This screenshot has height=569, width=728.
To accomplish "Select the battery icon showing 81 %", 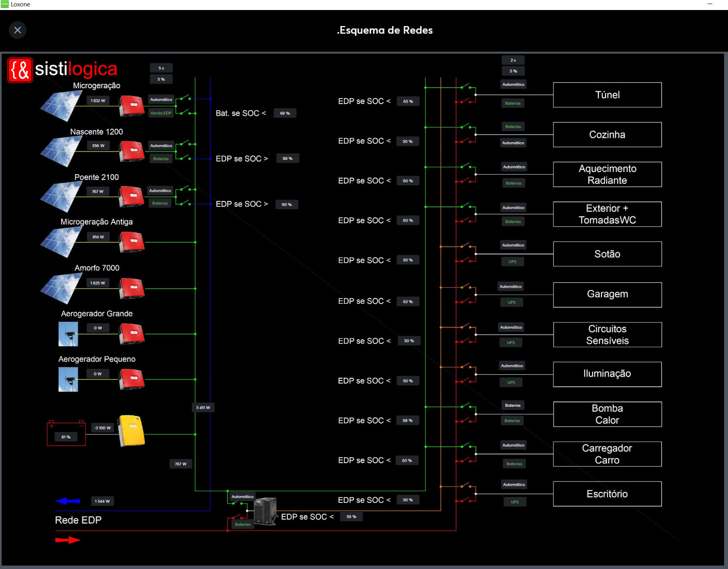I will point(66,434).
